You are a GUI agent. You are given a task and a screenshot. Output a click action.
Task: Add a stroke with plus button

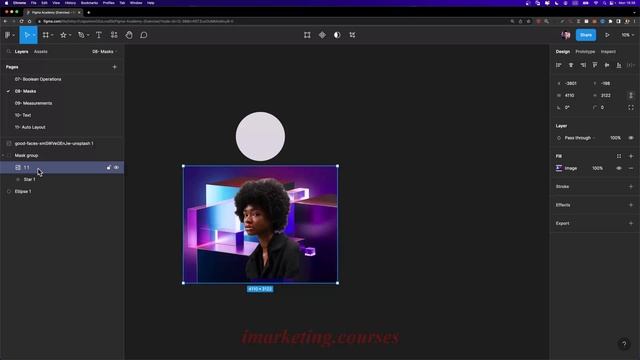coord(631,187)
